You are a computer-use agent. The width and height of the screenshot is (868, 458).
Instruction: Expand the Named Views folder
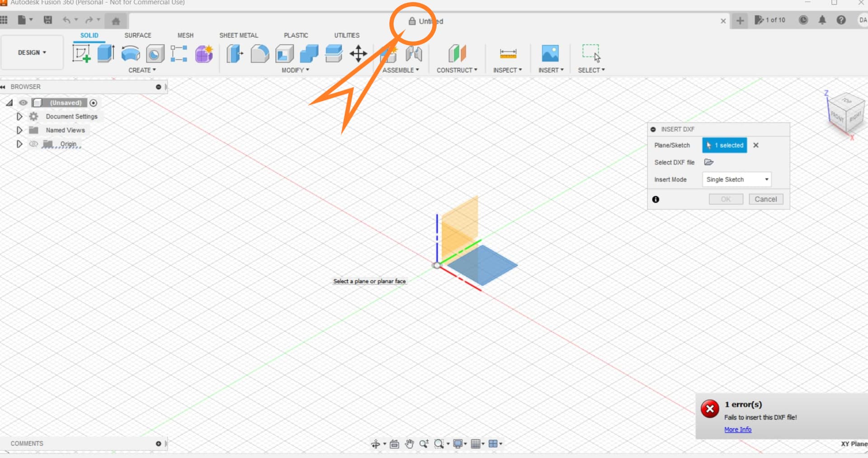point(19,130)
